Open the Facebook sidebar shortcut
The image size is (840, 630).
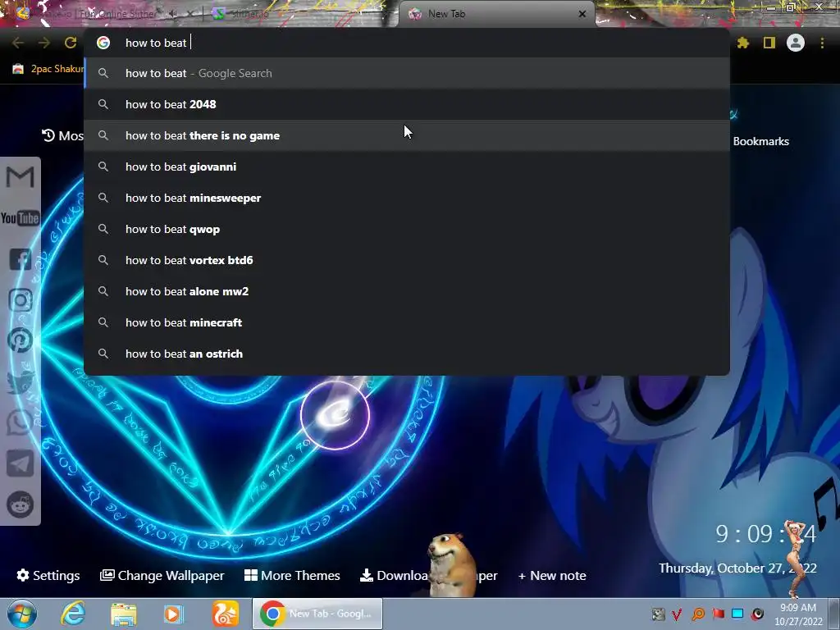(x=21, y=259)
